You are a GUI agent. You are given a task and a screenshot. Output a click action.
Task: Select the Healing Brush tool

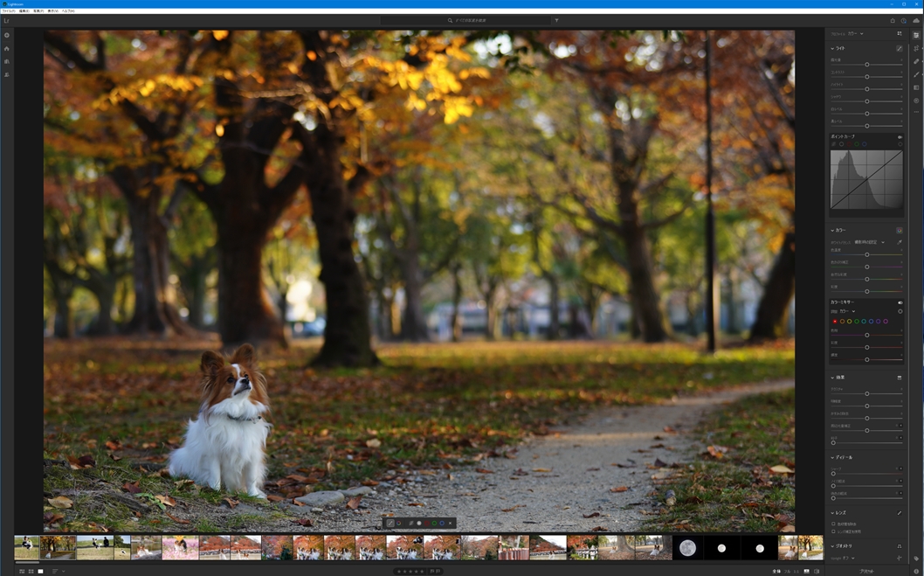pos(916,62)
